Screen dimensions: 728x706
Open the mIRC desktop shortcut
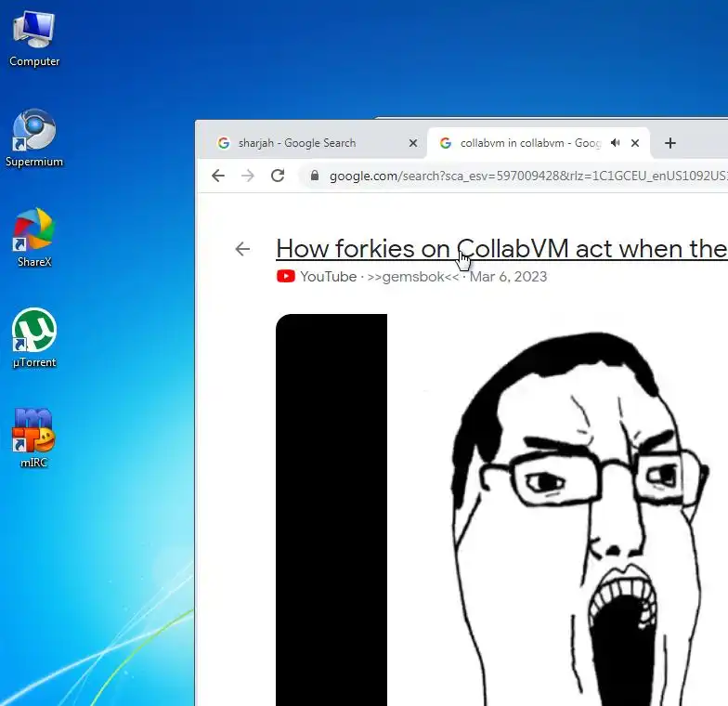(34, 438)
